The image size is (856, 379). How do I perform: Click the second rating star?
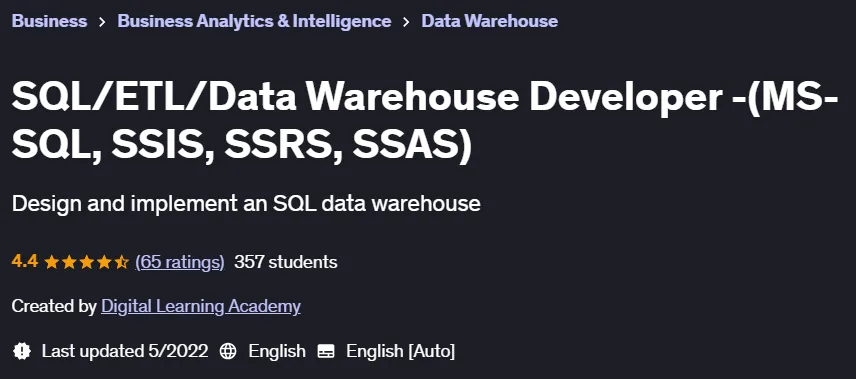point(69,262)
